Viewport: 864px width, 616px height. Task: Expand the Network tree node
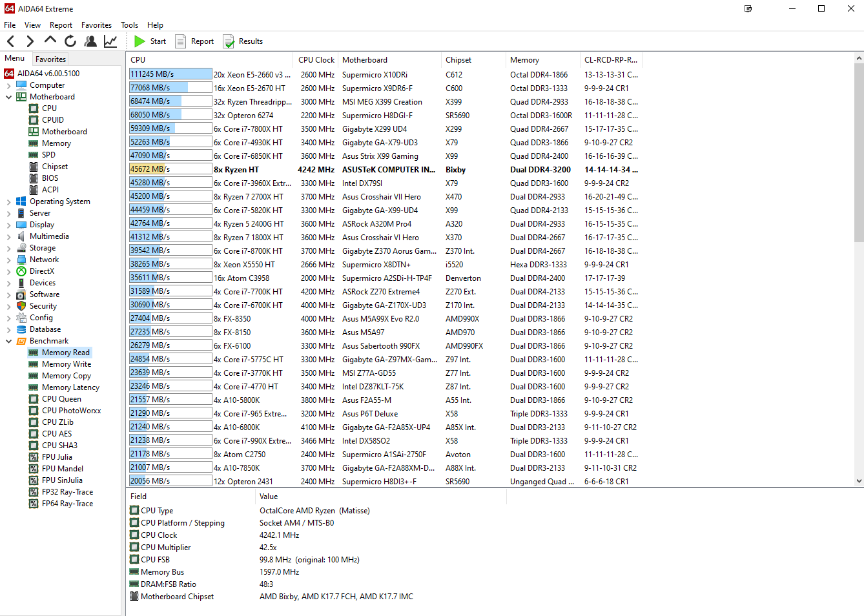click(x=8, y=260)
